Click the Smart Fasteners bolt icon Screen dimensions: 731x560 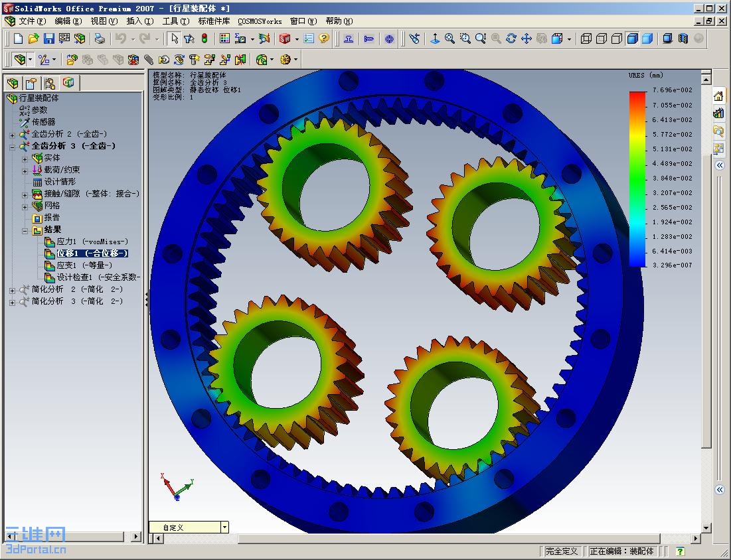195,60
